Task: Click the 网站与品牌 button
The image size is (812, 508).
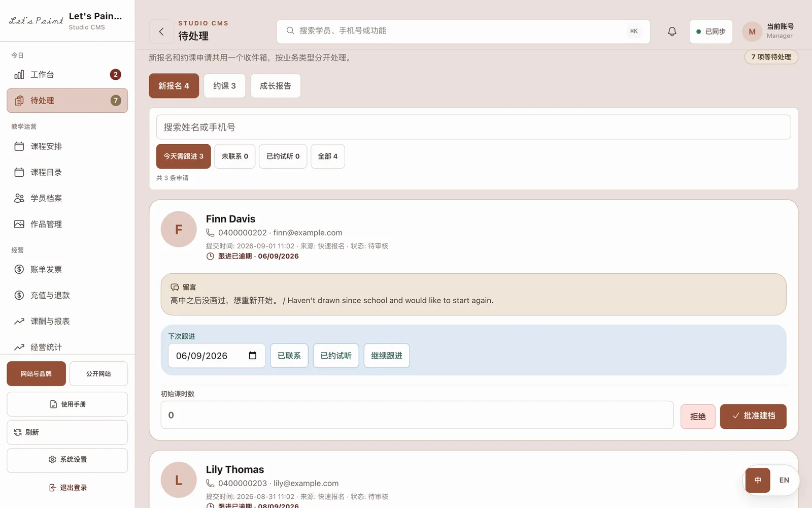Action: point(36,374)
